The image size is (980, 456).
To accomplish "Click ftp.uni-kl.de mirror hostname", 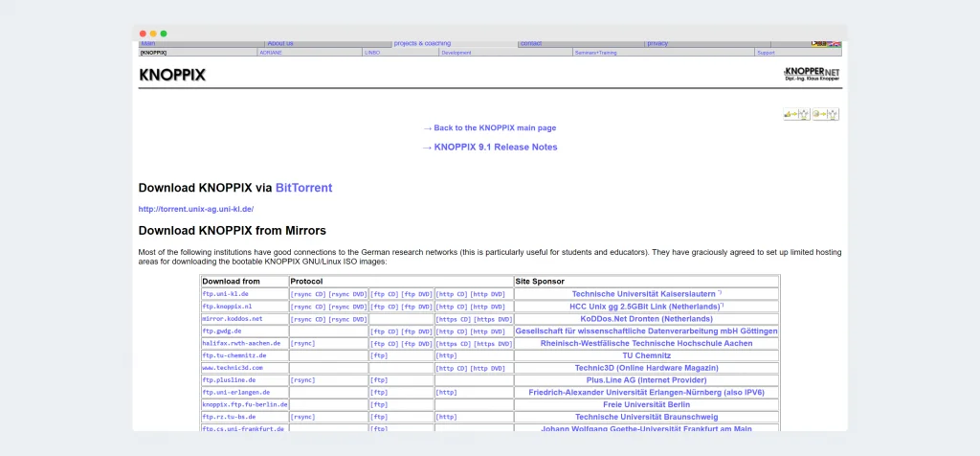I will click(x=226, y=294).
